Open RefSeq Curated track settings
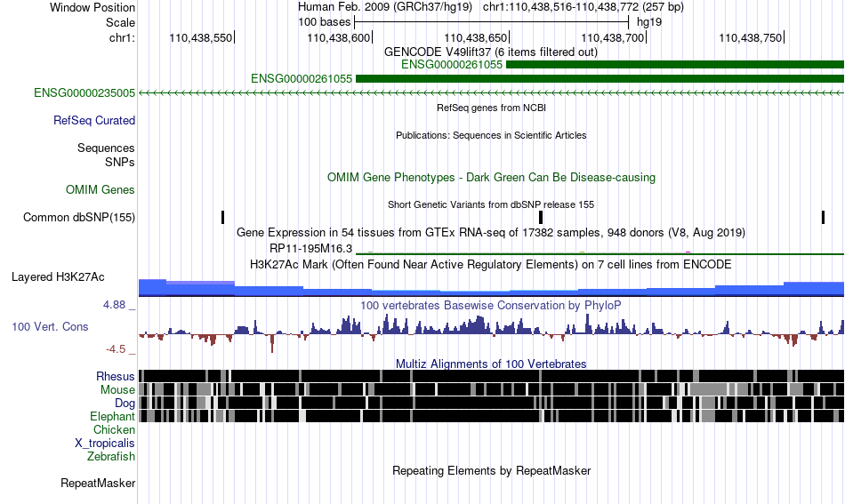 [94, 120]
